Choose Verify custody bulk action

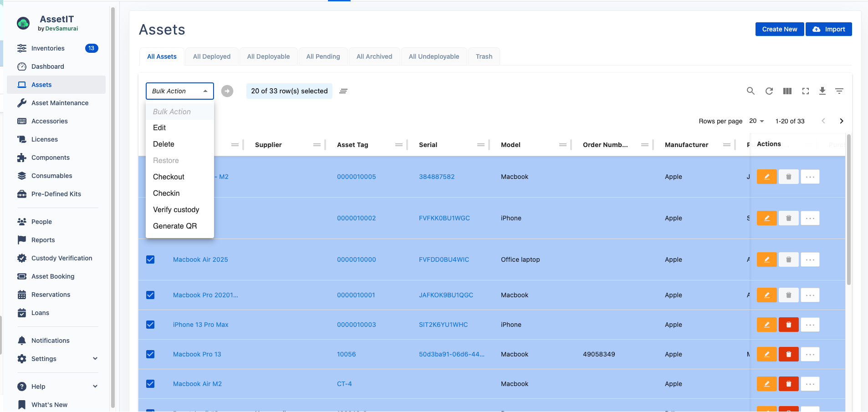(180, 210)
